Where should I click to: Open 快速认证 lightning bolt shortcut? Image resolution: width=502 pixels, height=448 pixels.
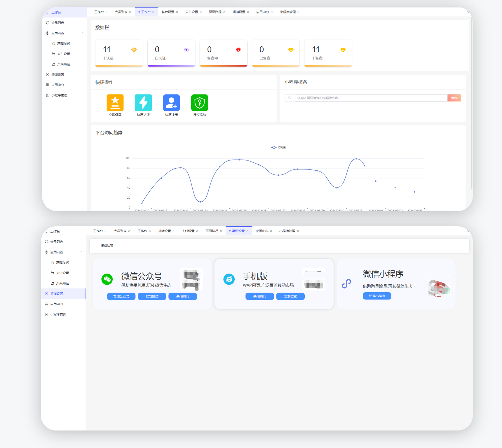(143, 103)
